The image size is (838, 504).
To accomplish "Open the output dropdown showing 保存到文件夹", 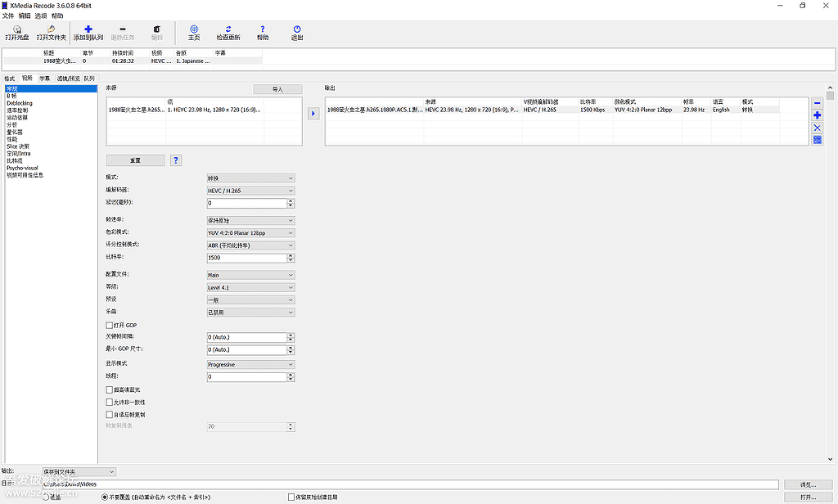I will click(x=79, y=471).
